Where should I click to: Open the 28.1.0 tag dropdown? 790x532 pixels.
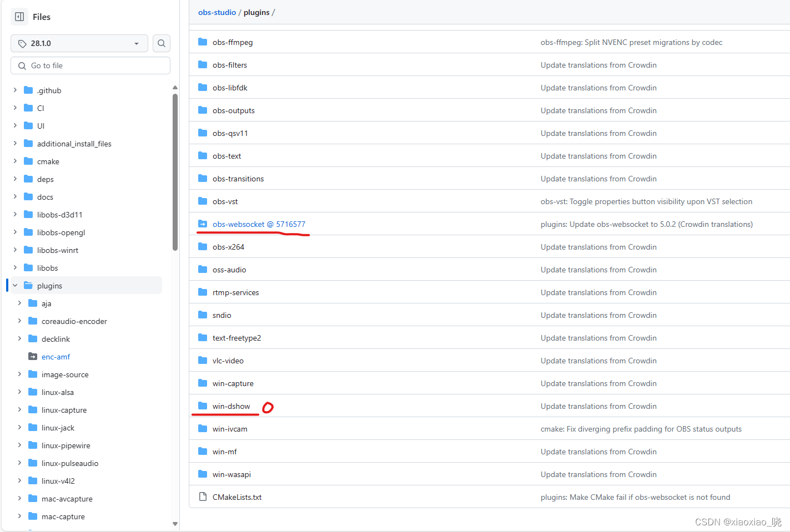(79, 43)
